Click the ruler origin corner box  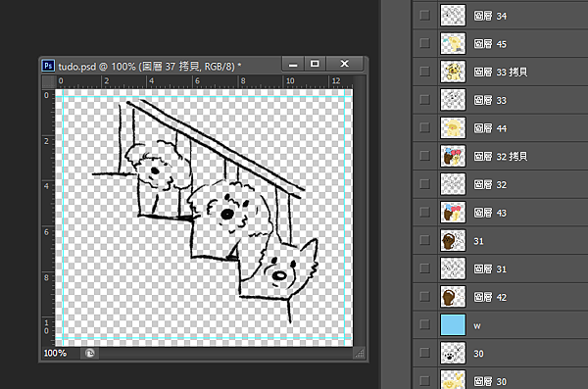(48, 81)
